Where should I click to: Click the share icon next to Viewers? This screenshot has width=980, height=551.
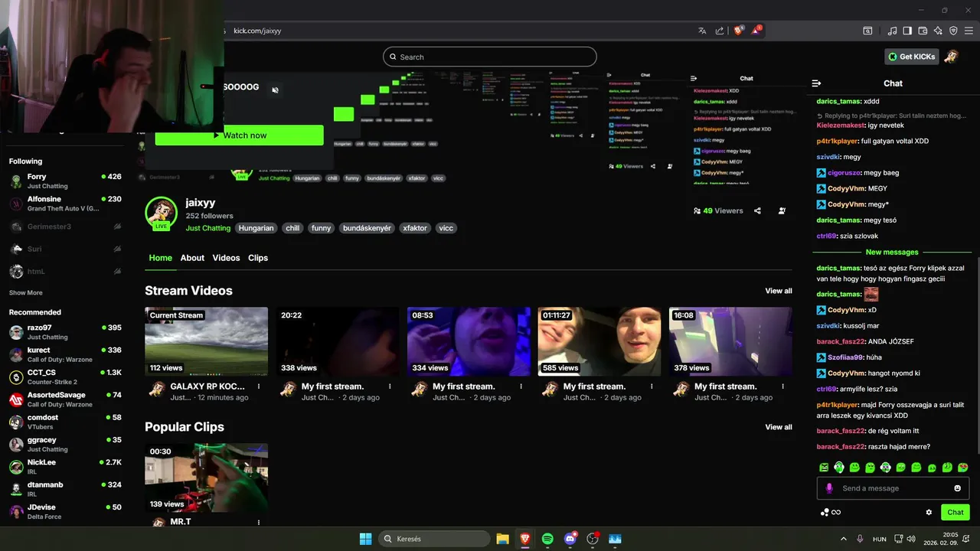pyautogui.click(x=757, y=210)
